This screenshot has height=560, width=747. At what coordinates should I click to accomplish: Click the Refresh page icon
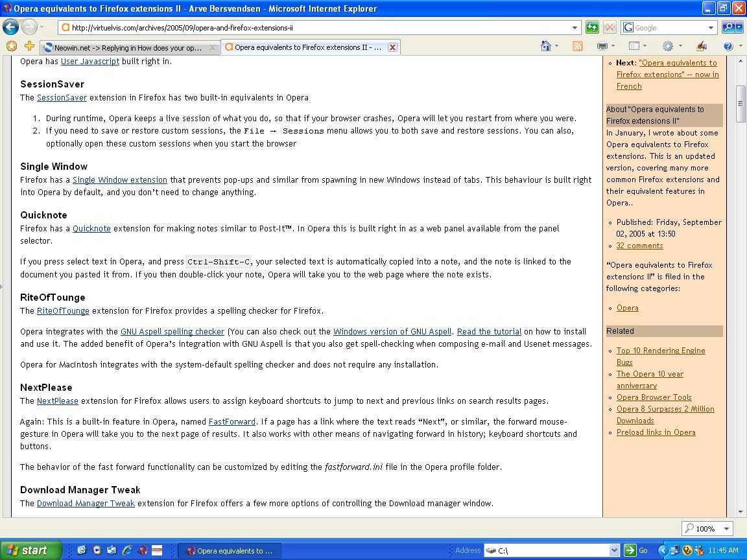(x=592, y=27)
